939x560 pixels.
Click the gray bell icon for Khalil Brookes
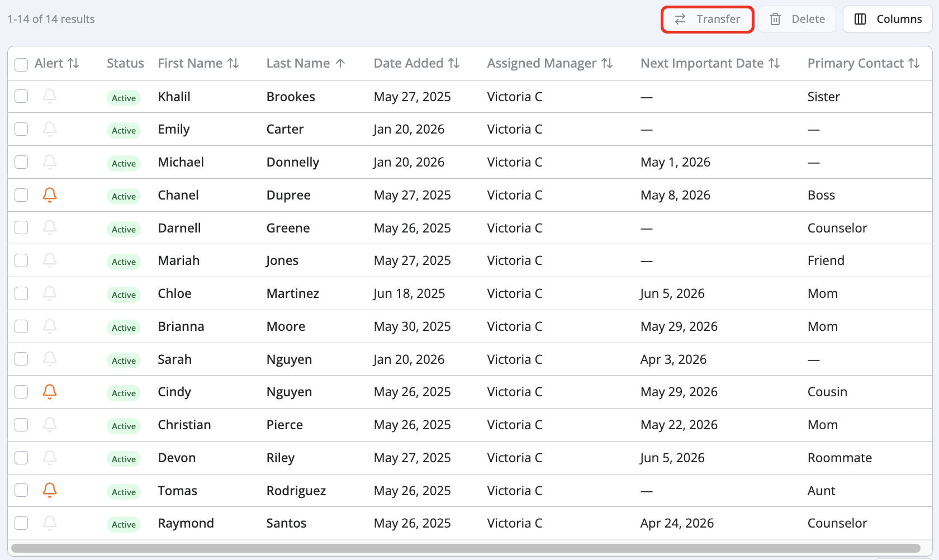tap(50, 96)
